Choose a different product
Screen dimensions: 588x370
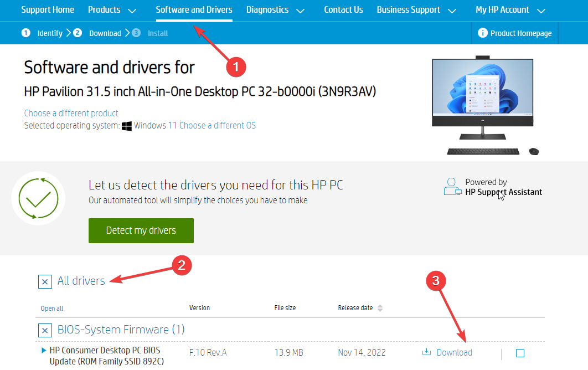[71, 114]
